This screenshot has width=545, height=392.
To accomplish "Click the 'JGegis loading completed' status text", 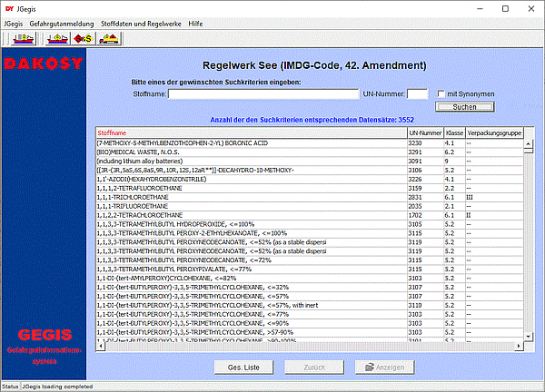I will click(x=57, y=387).
